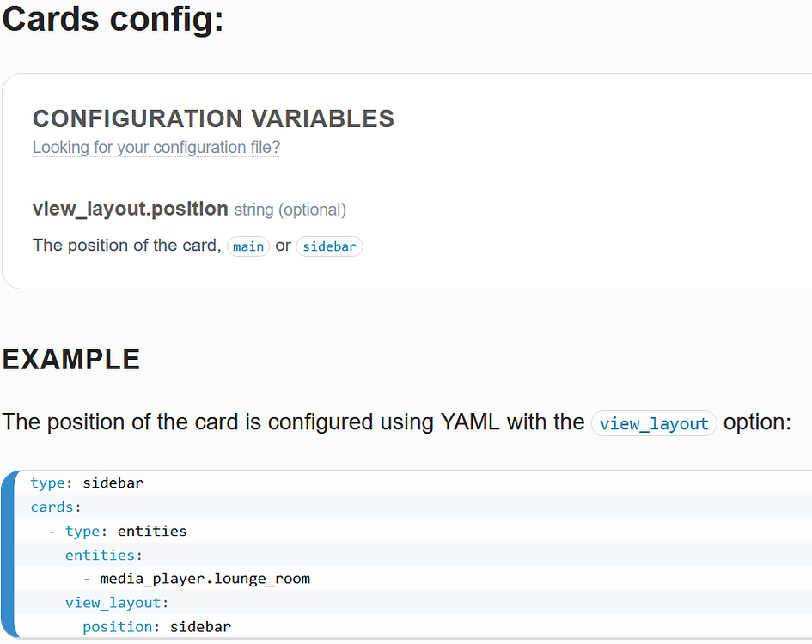Click the "main" inline code chip

248,246
